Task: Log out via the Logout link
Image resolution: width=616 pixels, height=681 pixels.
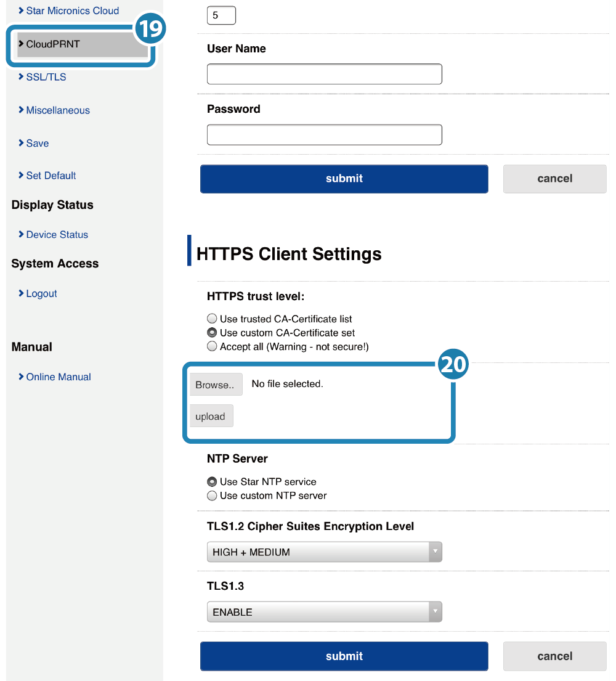Action: click(x=41, y=294)
